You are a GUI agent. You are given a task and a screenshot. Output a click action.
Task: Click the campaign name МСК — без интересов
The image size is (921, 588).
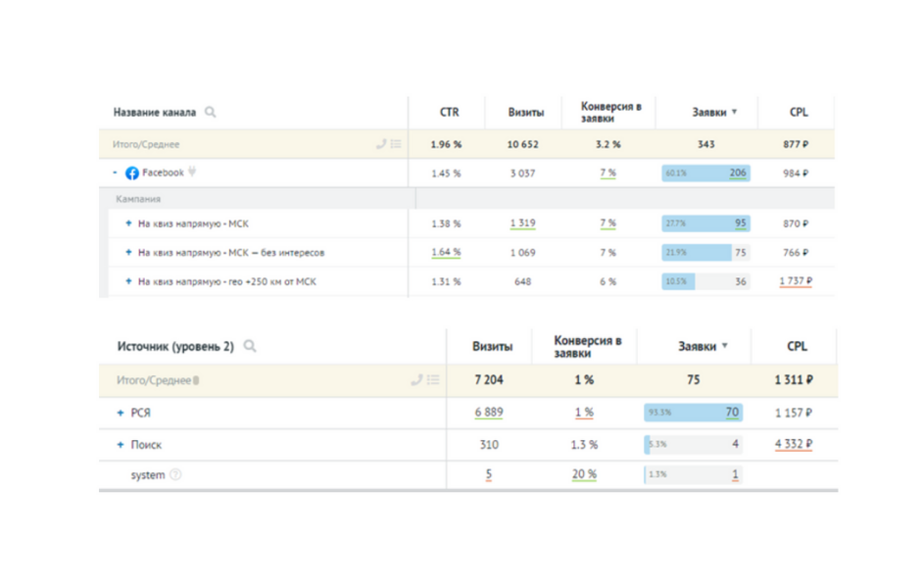click(231, 253)
